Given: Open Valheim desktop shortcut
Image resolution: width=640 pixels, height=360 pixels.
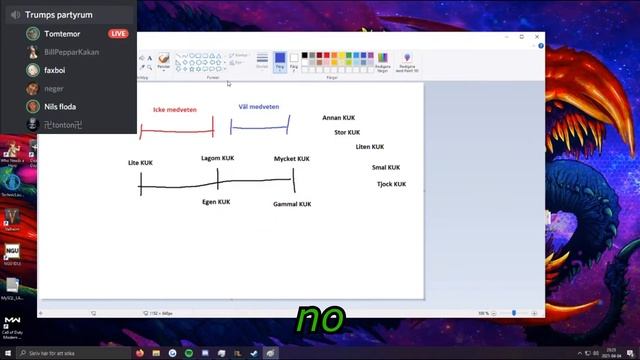Looking at the screenshot, I should [x=12, y=220].
